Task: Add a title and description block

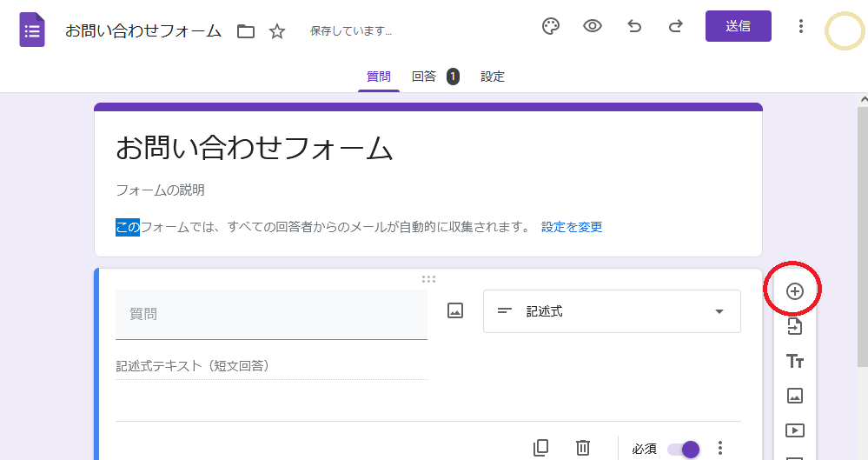Action: tap(795, 362)
